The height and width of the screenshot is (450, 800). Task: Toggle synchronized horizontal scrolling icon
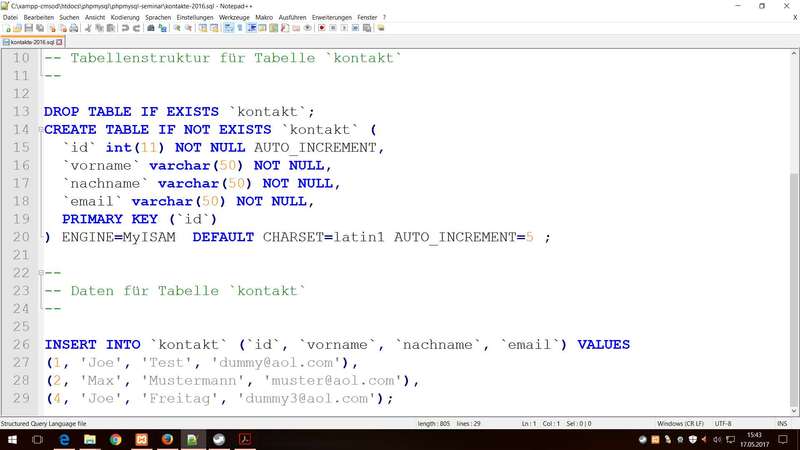(214, 28)
